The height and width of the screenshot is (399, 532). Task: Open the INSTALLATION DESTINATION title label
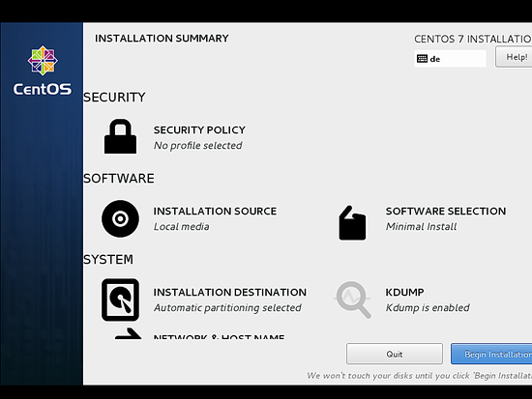[229, 292]
